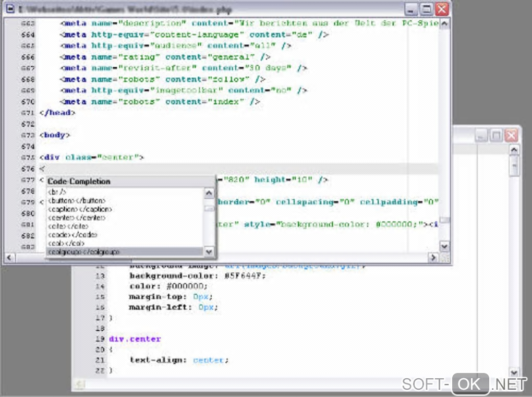532x397 pixels.
Task: Click the front editor's vertical scrollbar down arrow
Action: point(444,246)
